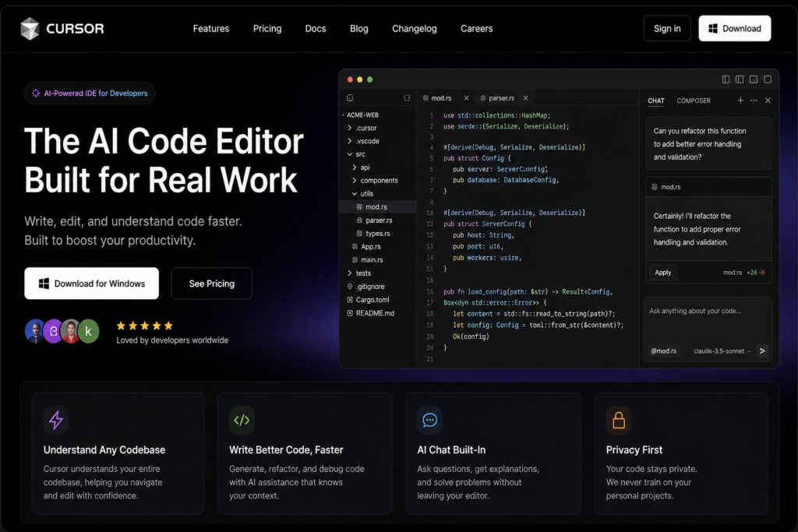The height and width of the screenshot is (532, 798).
Task: Expand the .cursor folder
Action: pos(362,128)
